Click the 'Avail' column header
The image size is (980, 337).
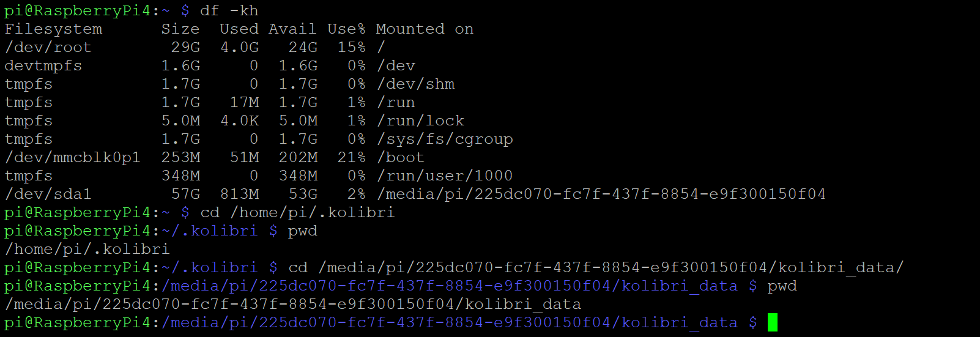point(292,29)
